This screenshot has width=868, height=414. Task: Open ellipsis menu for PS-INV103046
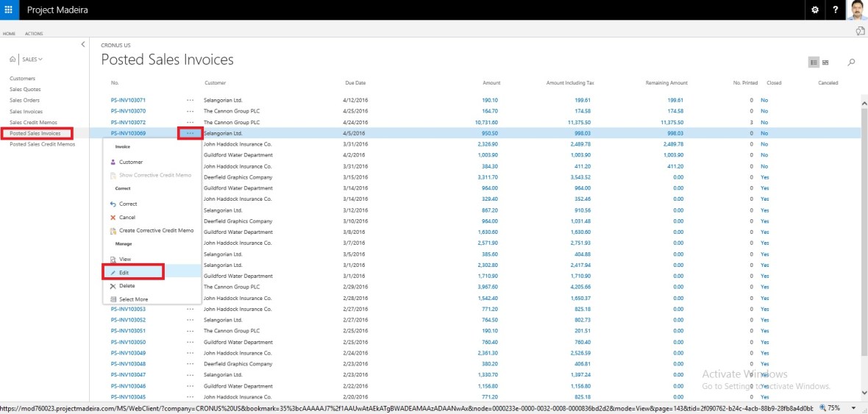191,386
